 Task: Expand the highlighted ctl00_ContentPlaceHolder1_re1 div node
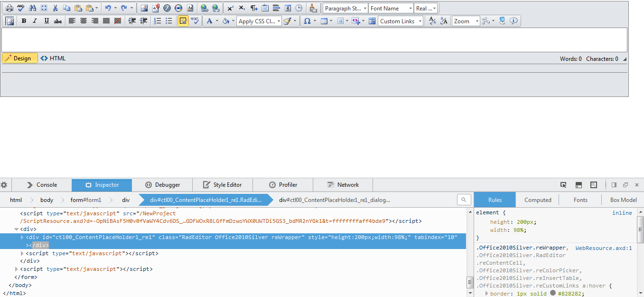[x=22, y=237]
